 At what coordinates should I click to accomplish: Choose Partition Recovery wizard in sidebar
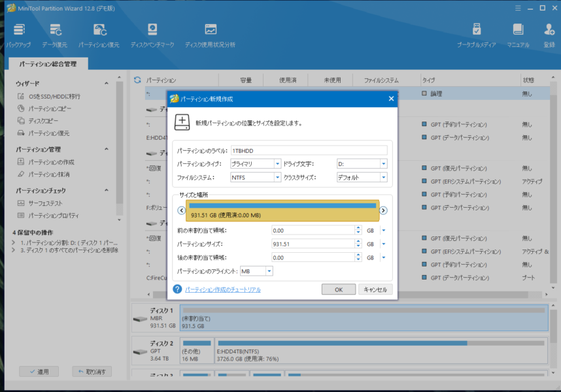(x=43, y=133)
